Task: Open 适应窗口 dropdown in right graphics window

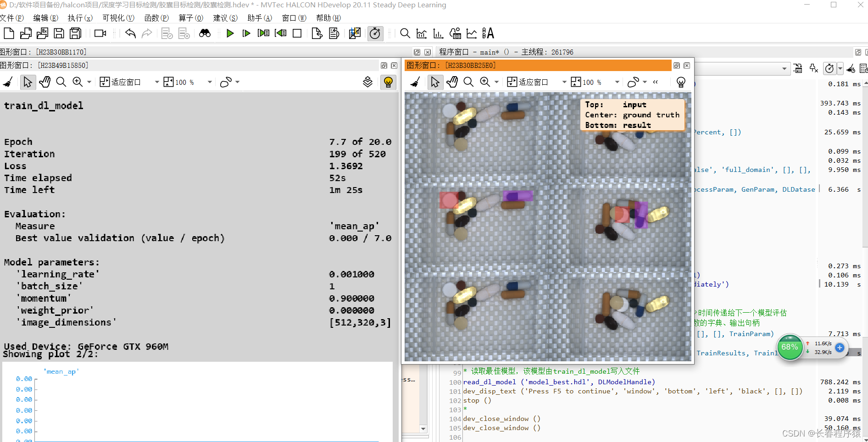Action: click(564, 82)
